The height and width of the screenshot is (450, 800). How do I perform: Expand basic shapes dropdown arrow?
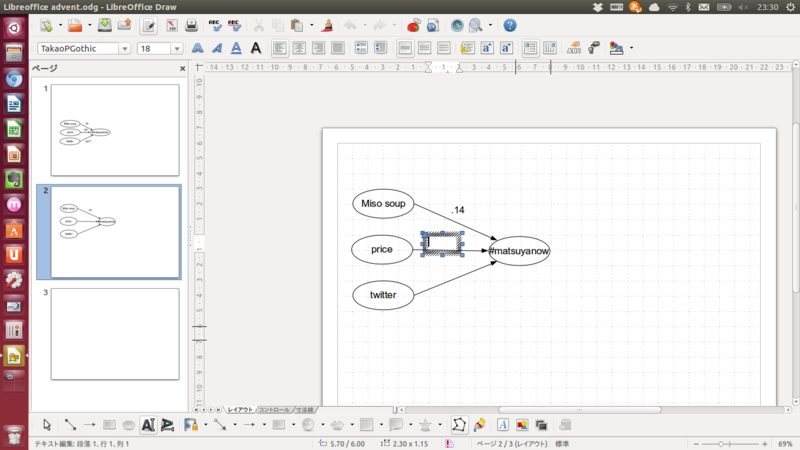tap(293, 424)
